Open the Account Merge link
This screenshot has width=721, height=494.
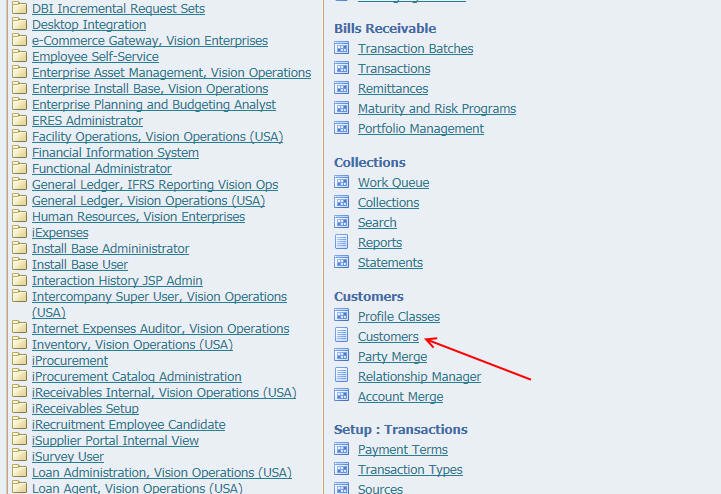point(401,397)
